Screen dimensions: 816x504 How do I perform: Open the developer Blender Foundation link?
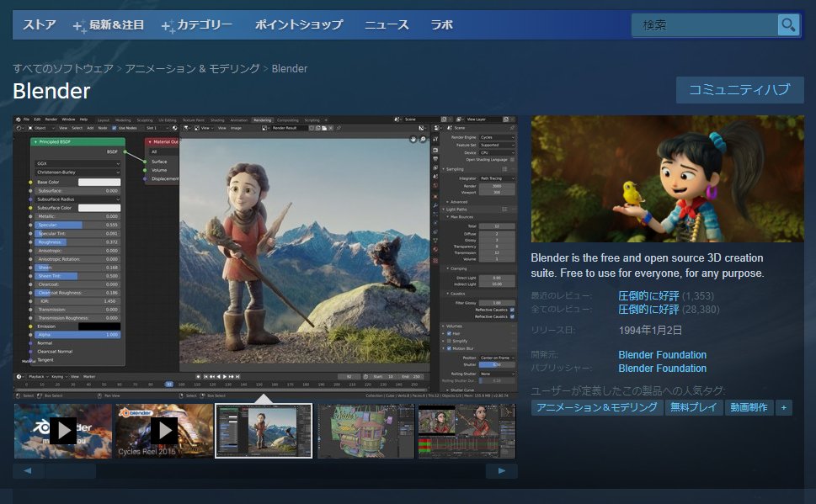click(662, 355)
